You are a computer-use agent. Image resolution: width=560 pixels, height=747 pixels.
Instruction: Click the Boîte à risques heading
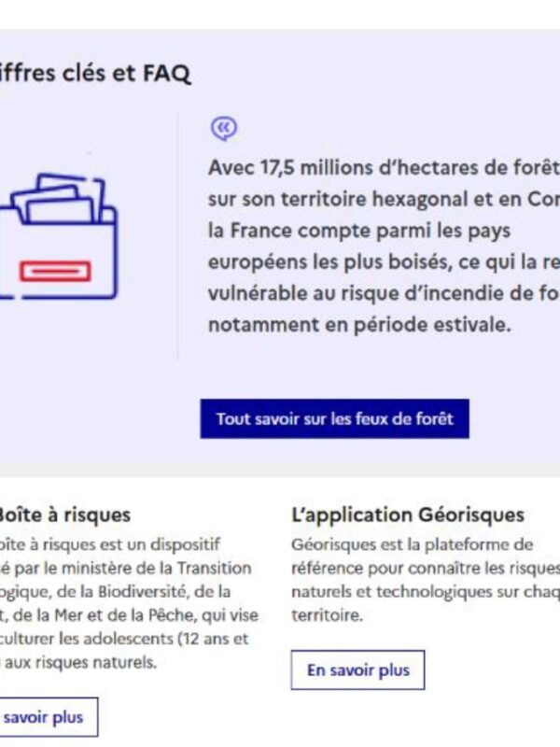[x=64, y=515]
